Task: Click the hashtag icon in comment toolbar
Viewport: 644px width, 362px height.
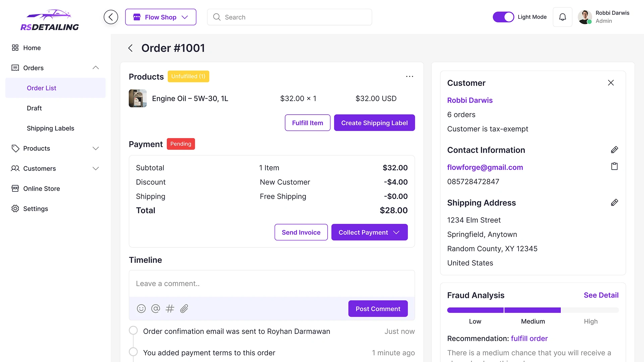Action: point(170,308)
